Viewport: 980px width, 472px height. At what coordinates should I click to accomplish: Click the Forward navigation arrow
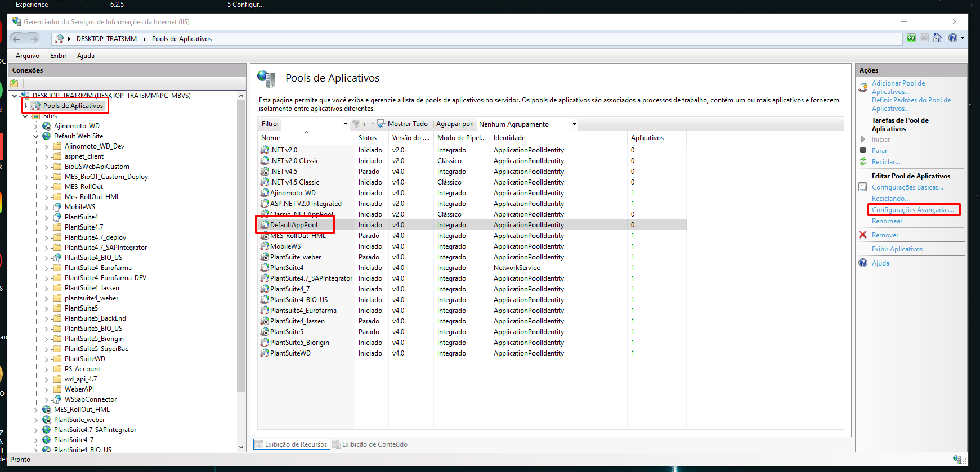pos(34,39)
